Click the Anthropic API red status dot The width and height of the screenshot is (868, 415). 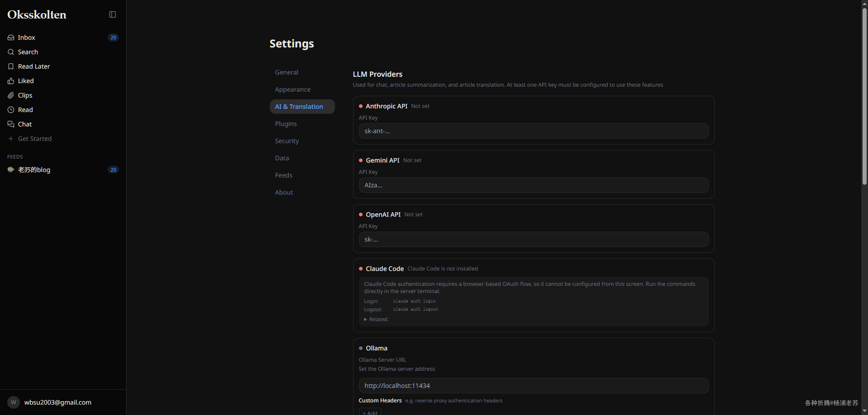(361, 106)
